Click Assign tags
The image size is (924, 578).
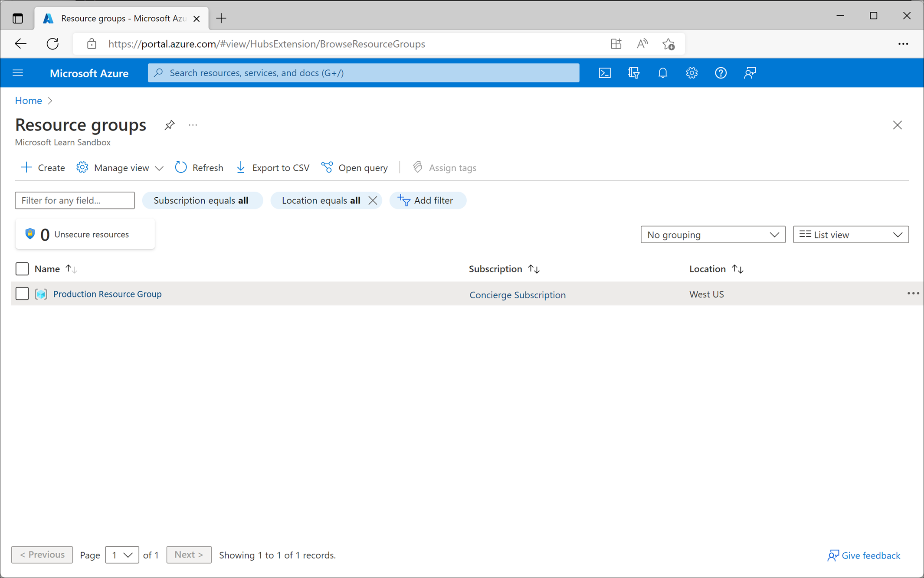(445, 168)
